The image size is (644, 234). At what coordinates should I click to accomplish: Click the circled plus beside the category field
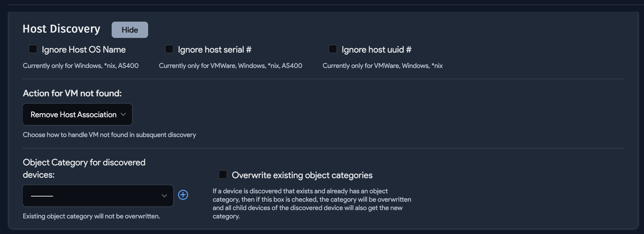coord(183,195)
